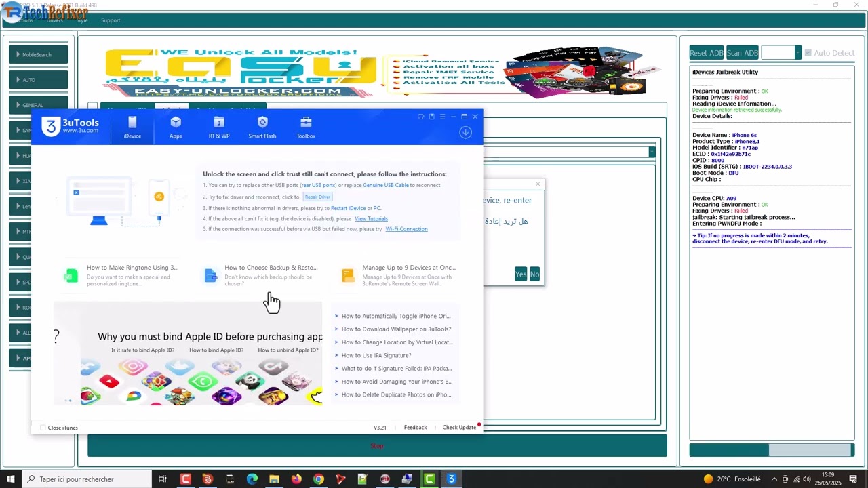Click the Scan ADB button

pos(743,53)
